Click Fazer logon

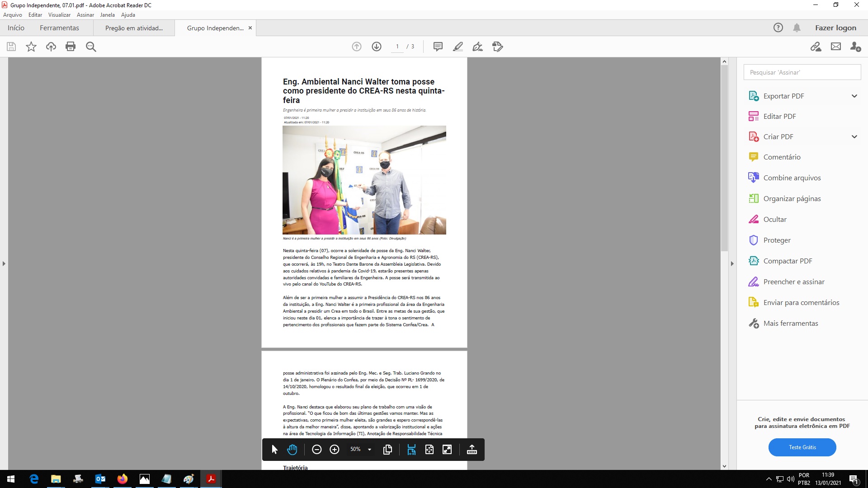(x=835, y=28)
